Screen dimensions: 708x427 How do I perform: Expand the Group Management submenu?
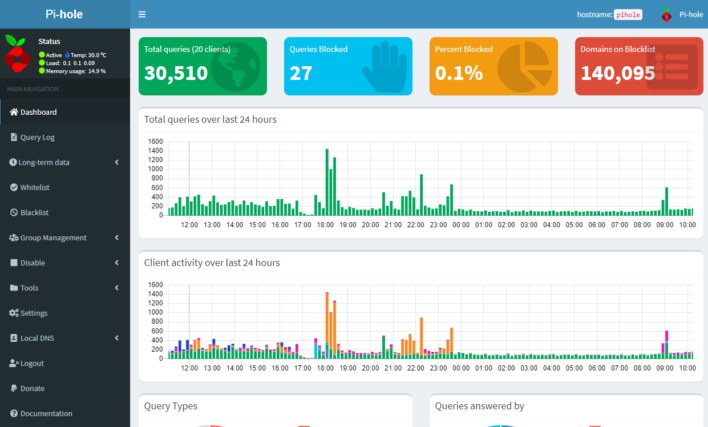(x=64, y=238)
